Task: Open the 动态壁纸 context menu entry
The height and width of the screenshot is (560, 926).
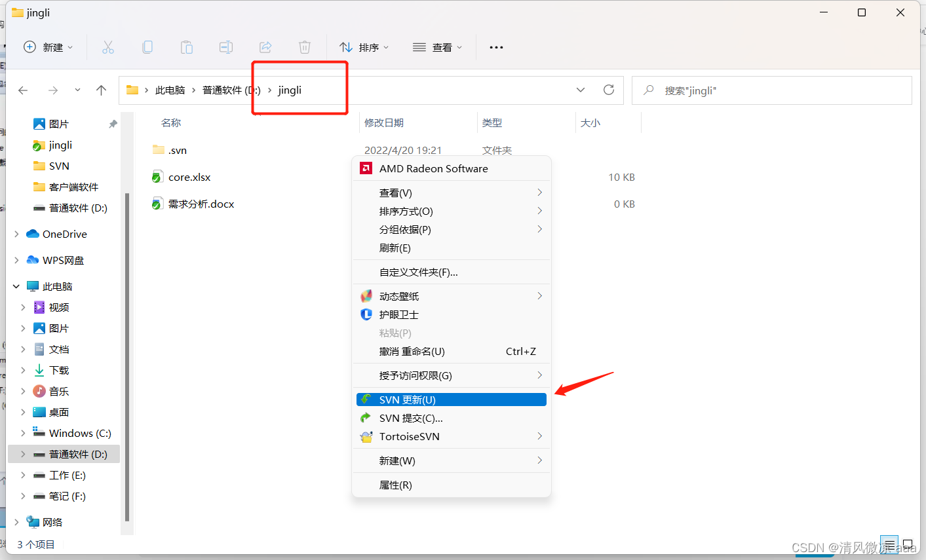Action: [x=452, y=296]
